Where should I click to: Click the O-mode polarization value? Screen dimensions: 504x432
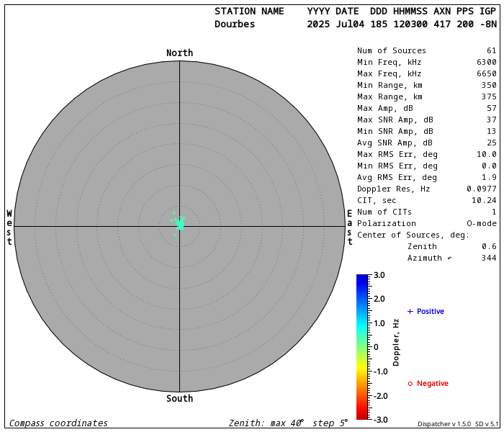(482, 223)
